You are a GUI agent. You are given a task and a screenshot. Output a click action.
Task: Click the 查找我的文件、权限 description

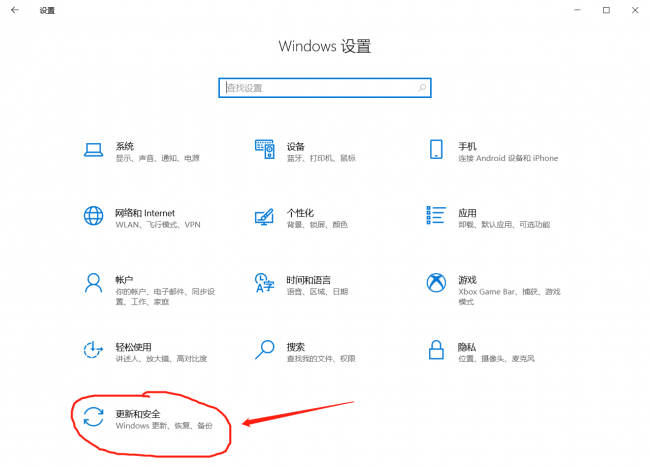coord(321,358)
